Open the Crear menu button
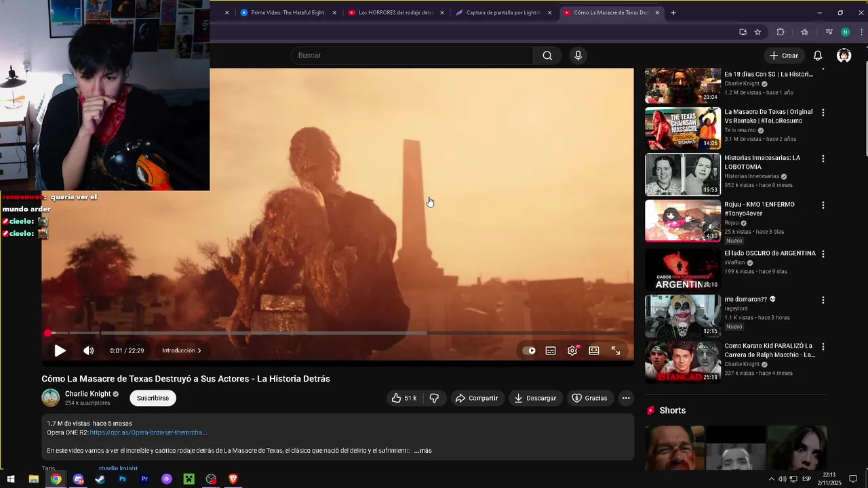 click(x=784, y=56)
